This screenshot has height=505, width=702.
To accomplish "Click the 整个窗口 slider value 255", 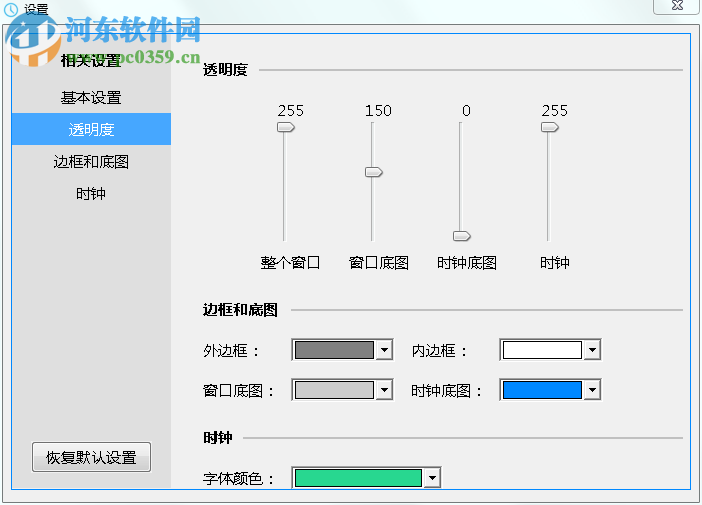I will (x=291, y=111).
